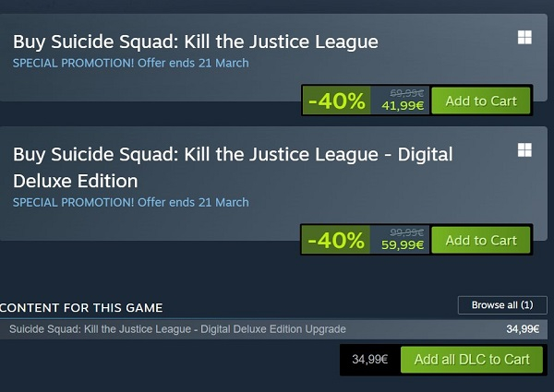Click the Deluxe Edition's special promotion notice
Screen dimensions: 554x392
click(x=130, y=202)
